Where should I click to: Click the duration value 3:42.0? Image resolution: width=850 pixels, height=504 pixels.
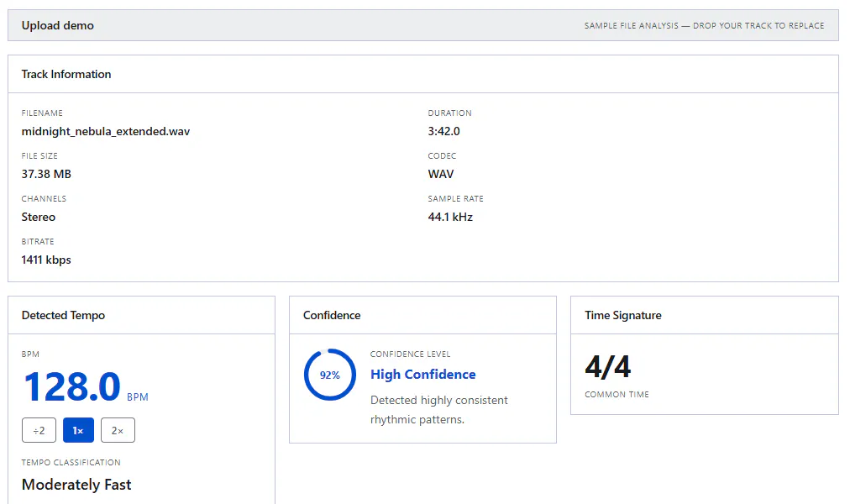(x=444, y=131)
